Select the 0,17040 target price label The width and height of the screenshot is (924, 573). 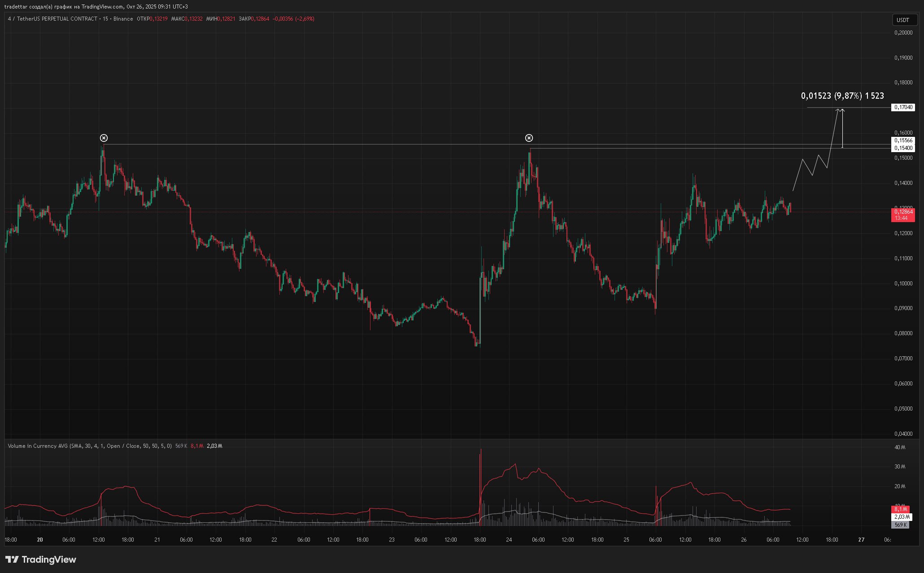click(903, 107)
